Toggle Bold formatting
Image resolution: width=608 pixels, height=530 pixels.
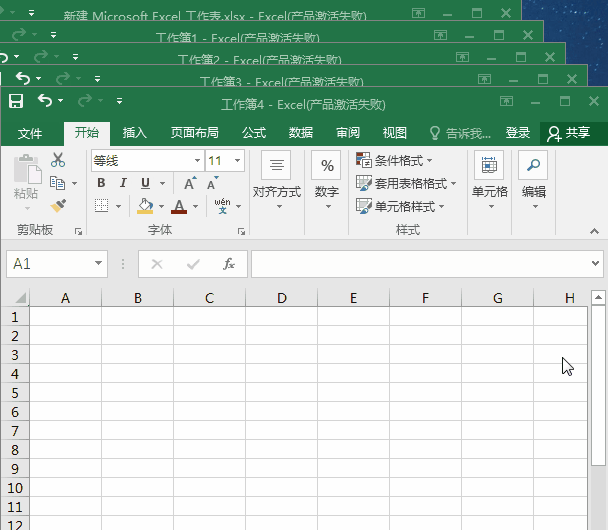(101, 183)
